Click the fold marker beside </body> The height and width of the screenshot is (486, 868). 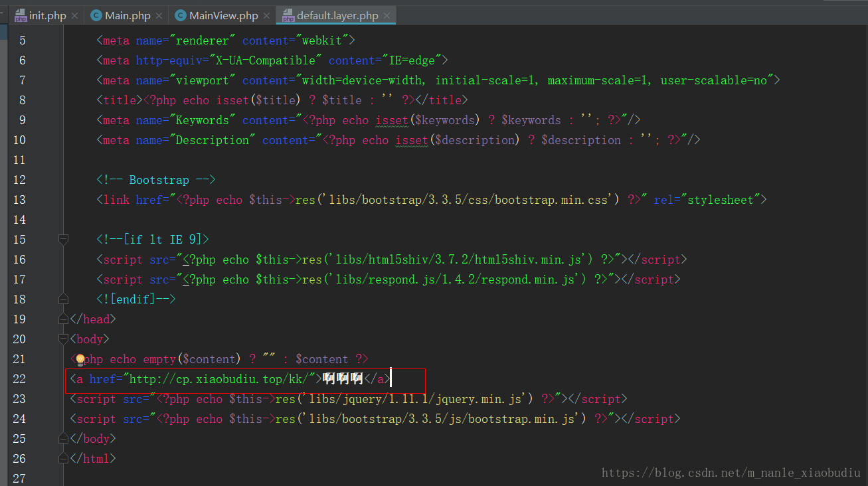63,438
